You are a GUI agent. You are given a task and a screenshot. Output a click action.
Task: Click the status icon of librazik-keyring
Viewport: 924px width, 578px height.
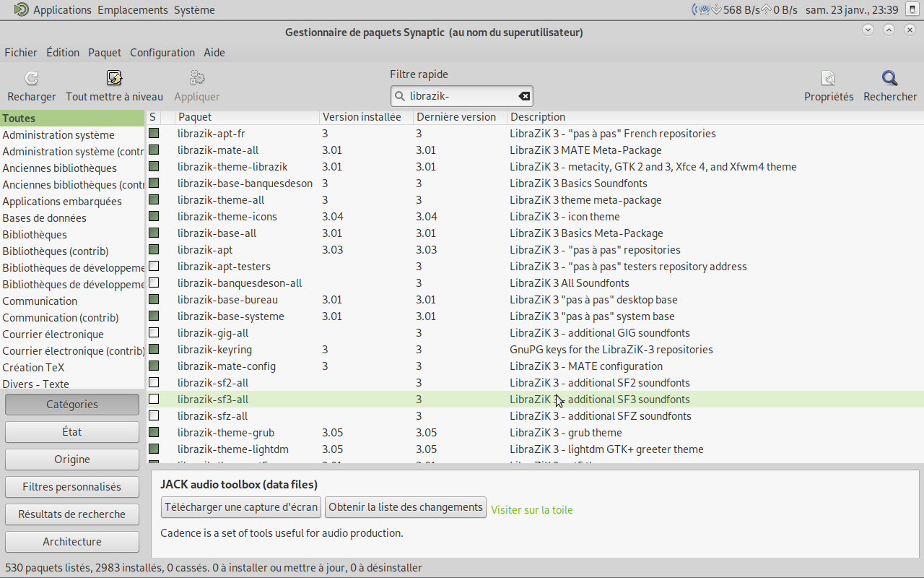154,349
